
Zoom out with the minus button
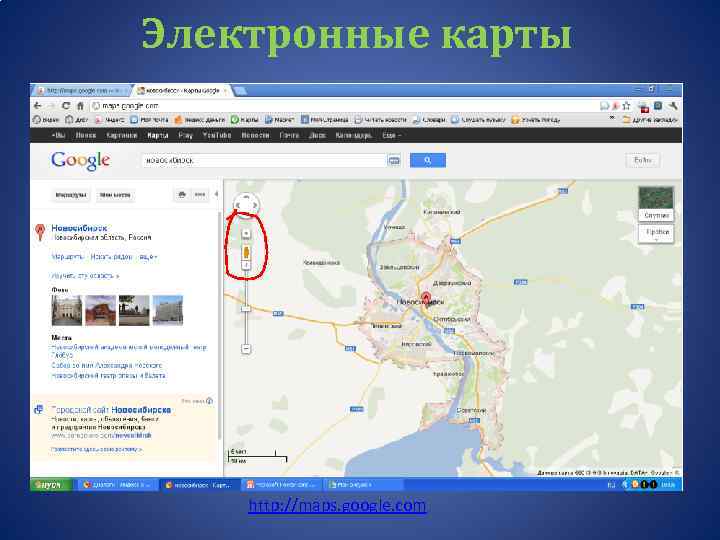point(246,349)
